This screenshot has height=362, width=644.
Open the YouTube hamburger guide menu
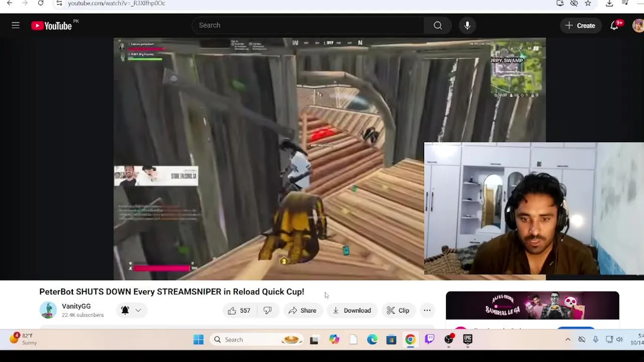16,25
